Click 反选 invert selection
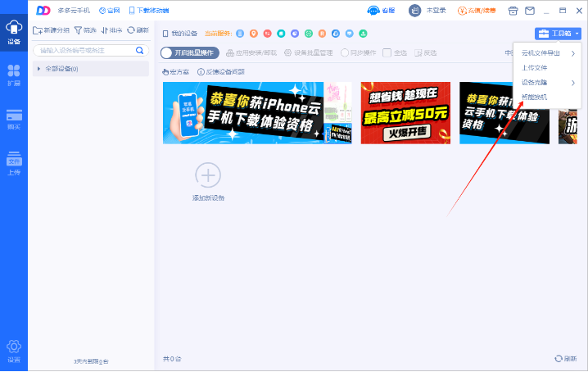Screen dimensions: 588x372 tap(426, 53)
